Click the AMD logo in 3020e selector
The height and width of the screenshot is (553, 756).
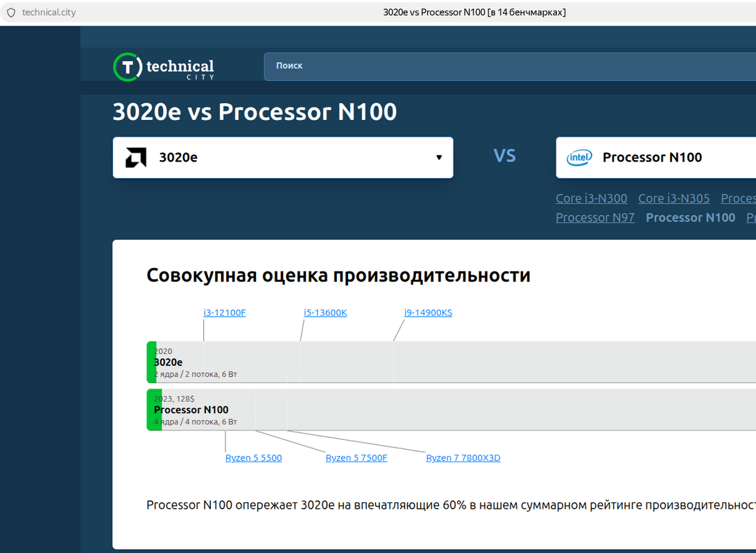136,157
